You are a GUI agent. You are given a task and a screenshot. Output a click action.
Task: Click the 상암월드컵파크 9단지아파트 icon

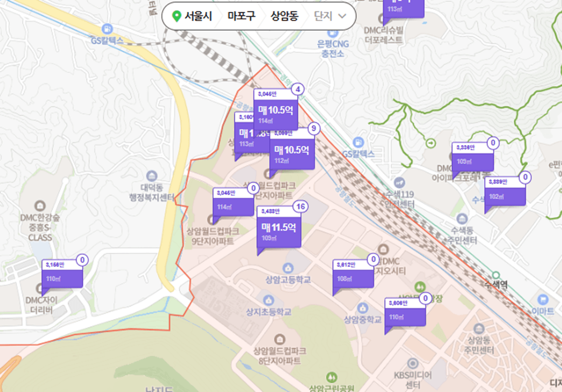coord(210,219)
